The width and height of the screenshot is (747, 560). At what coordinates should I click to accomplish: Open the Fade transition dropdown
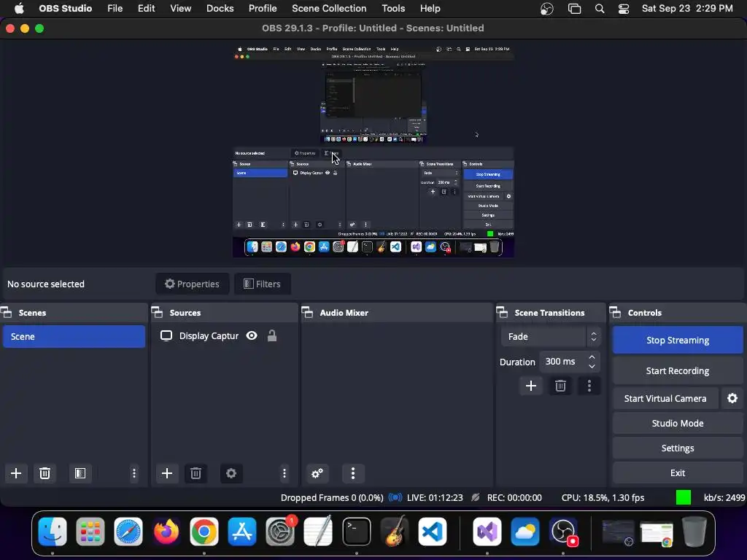[x=550, y=336]
